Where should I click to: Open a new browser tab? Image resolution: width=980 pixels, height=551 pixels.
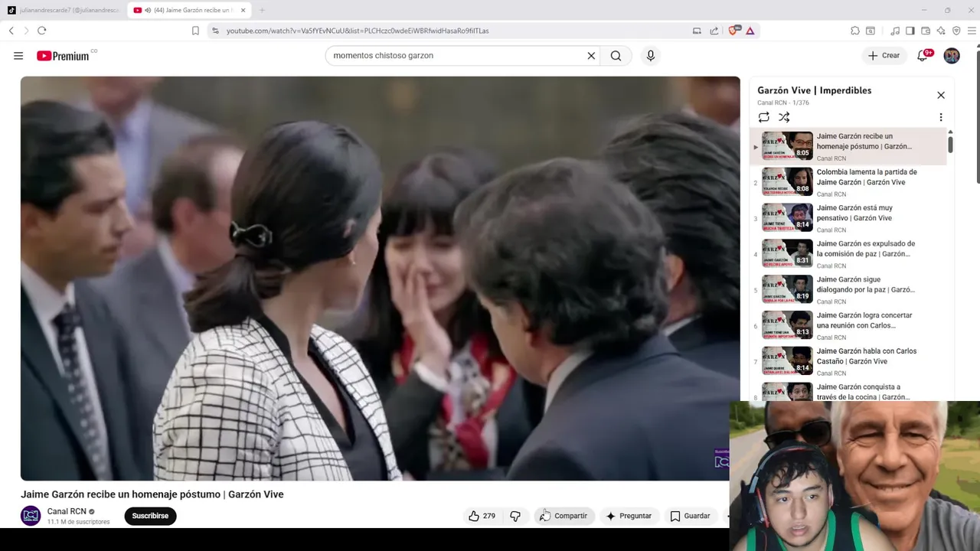point(261,10)
